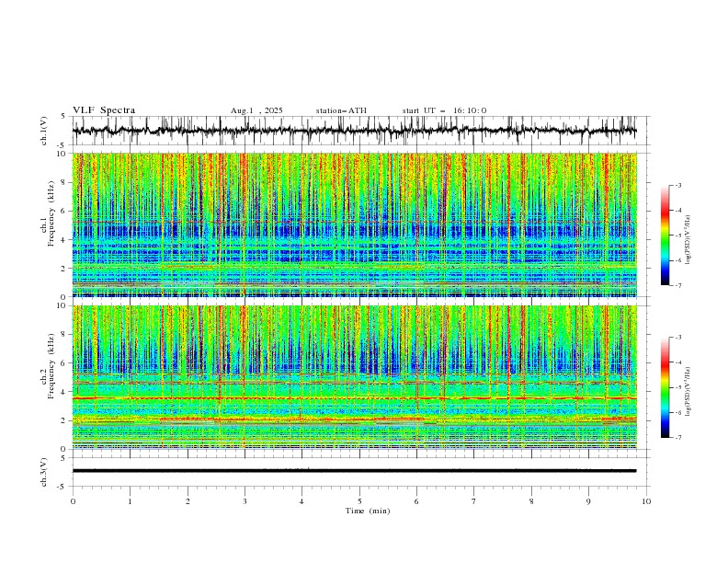Screen dimensions: 728x563
Task: Click the "-3" tick on ch.2 colorbar
Action: [x=677, y=338]
